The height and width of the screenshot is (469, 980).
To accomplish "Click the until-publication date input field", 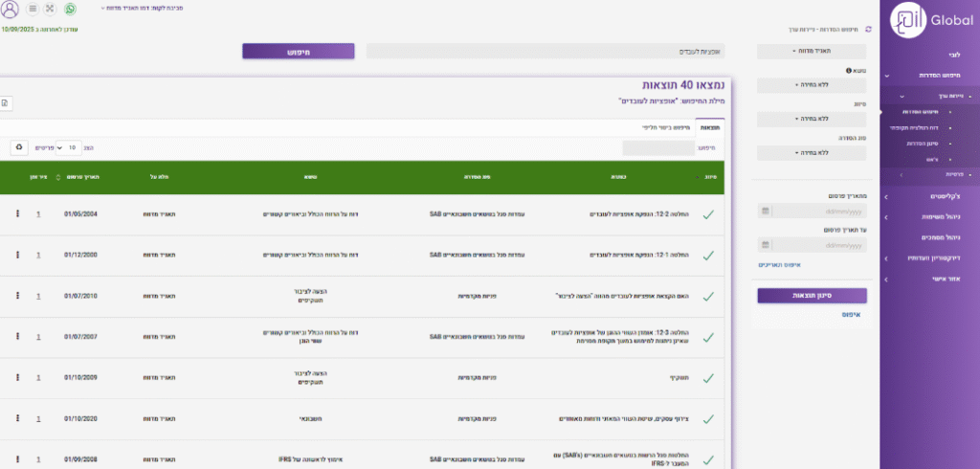I will coord(818,244).
